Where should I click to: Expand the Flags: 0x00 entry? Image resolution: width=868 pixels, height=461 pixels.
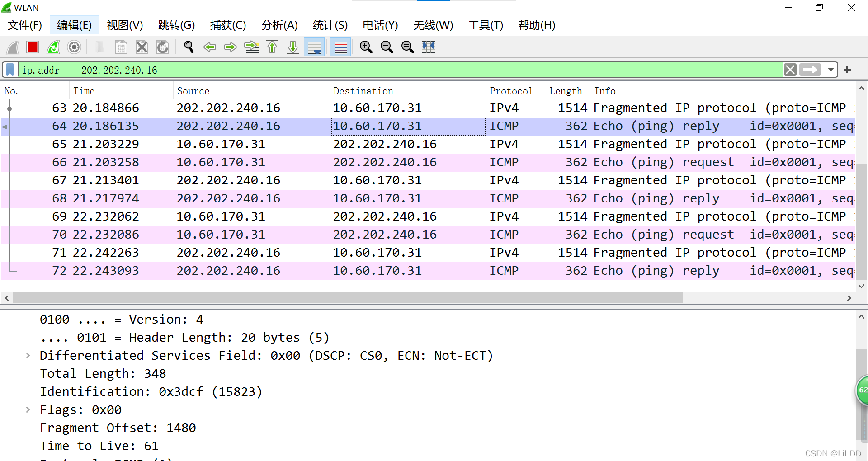click(x=28, y=410)
